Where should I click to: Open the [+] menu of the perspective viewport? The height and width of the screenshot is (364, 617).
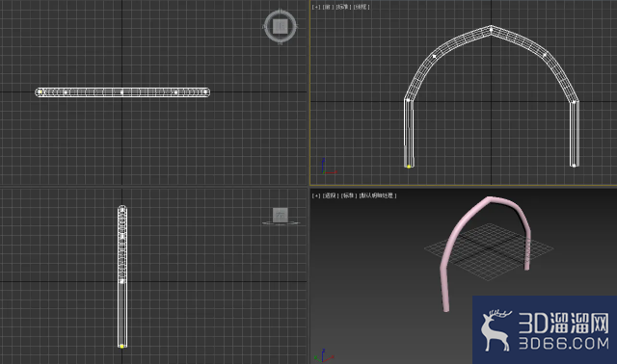316,195
